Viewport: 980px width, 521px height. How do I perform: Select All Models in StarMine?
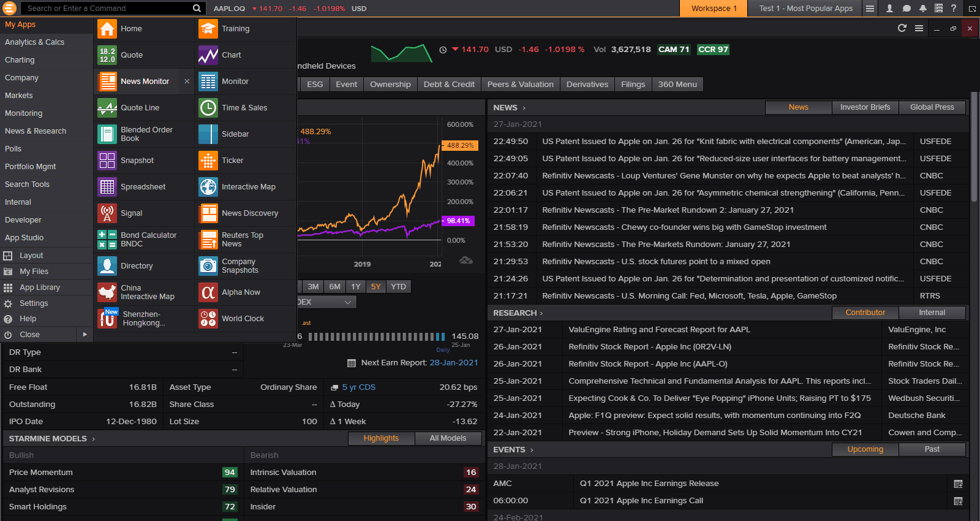pos(448,438)
